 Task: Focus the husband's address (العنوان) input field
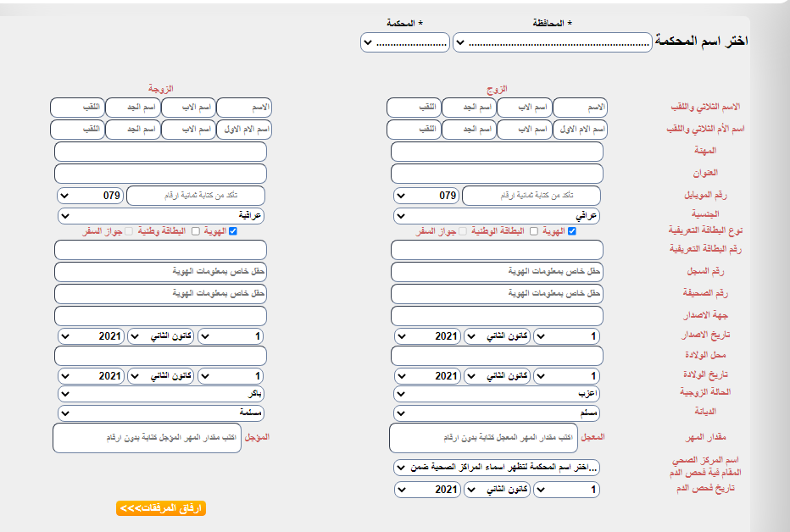497,174
